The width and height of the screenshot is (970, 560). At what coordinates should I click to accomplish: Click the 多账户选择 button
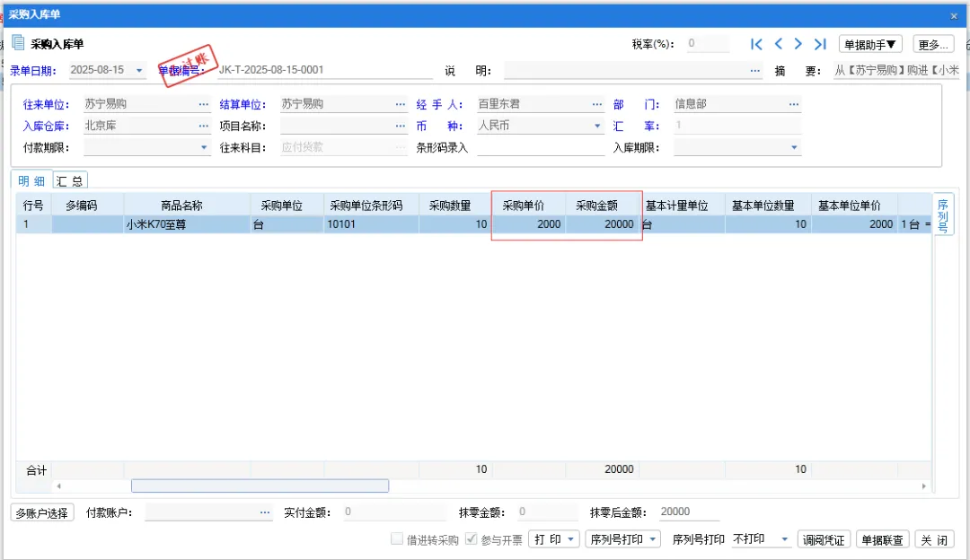click(42, 512)
